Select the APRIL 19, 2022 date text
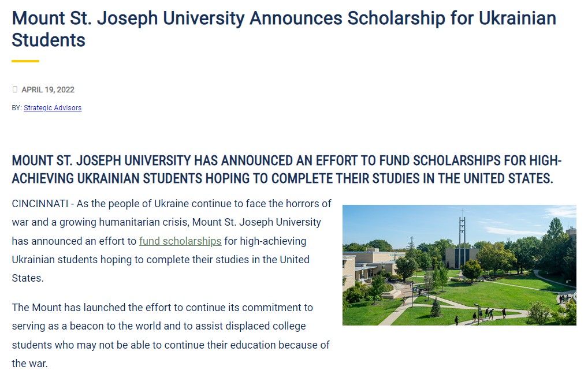The height and width of the screenshot is (374, 588). pyautogui.click(x=48, y=90)
